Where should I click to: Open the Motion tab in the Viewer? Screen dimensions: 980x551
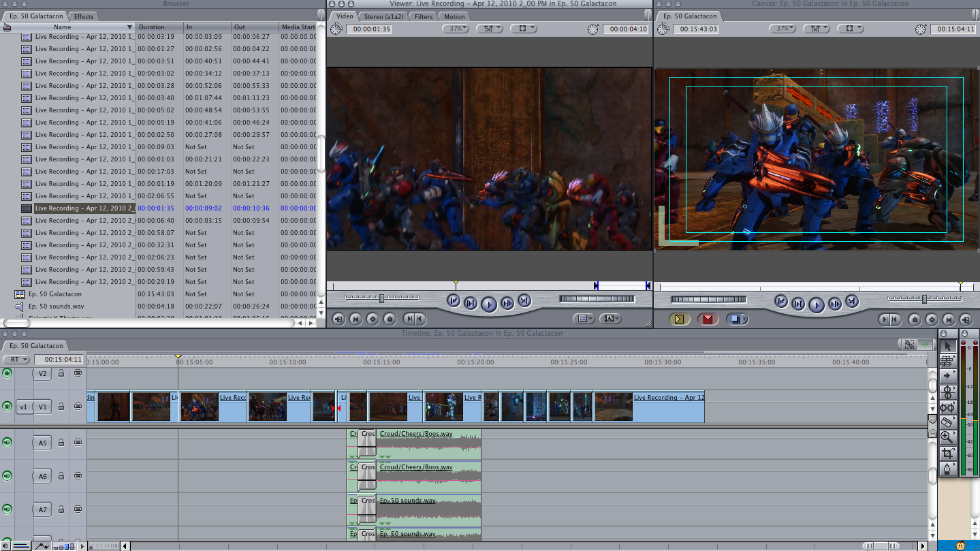point(454,16)
